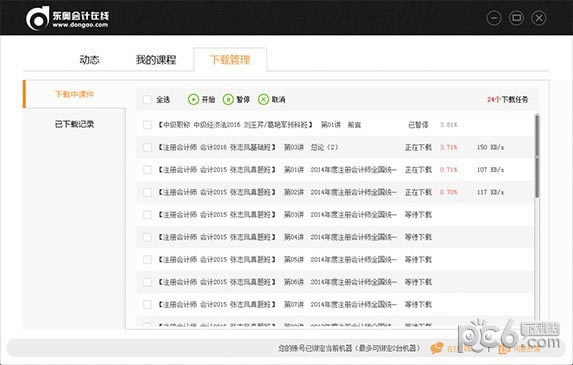Minimize the window with the round minus icon
The height and width of the screenshot is (365, 573).
click(x=494, y=18)
